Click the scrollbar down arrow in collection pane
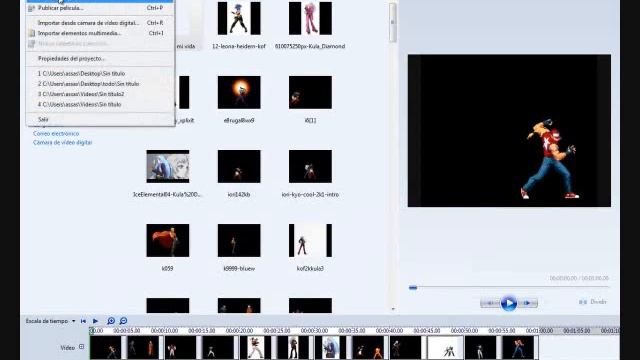 point(393,309)
